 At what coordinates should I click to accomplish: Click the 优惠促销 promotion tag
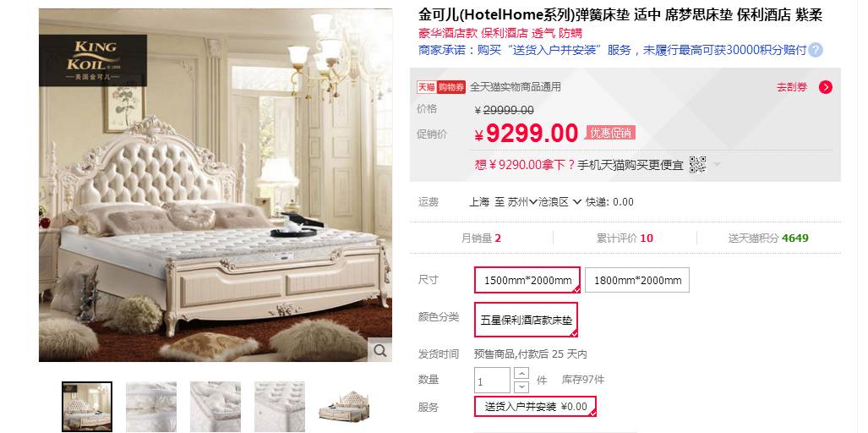tap(610, 133)
